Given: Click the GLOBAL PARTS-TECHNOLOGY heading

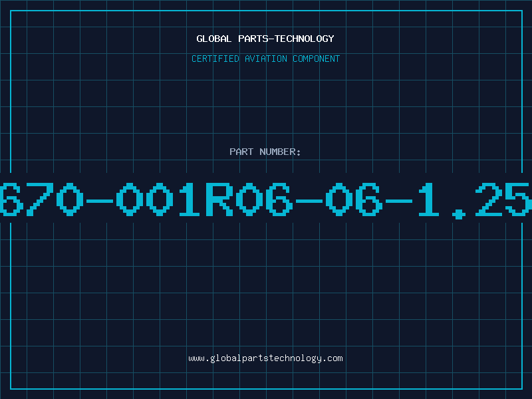Looking at the screenshot, I should click(265, 39).
